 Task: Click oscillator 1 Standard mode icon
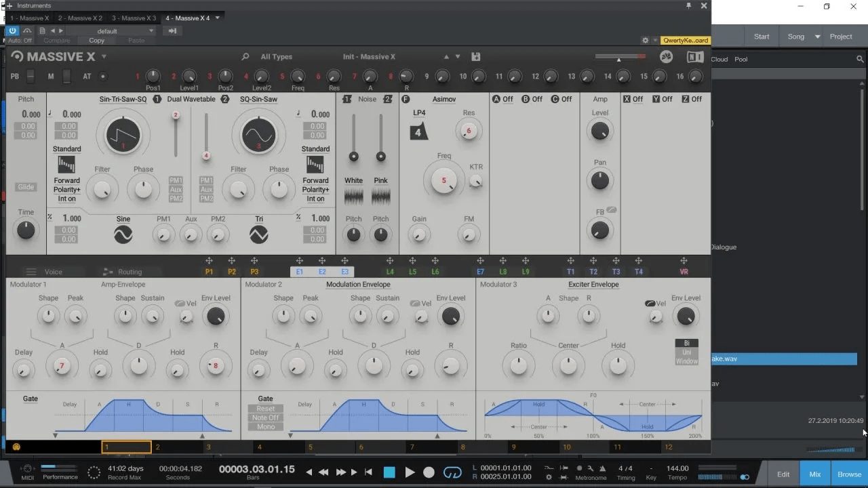pyautogui.click(x=66, y=165)
